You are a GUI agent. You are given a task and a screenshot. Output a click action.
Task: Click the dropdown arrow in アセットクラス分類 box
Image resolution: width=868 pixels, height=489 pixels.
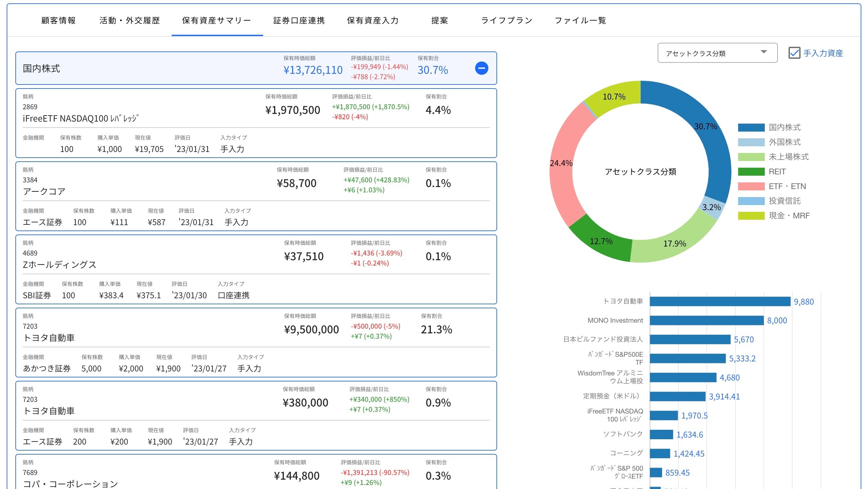pyautogui.click(x=763, y=52)
